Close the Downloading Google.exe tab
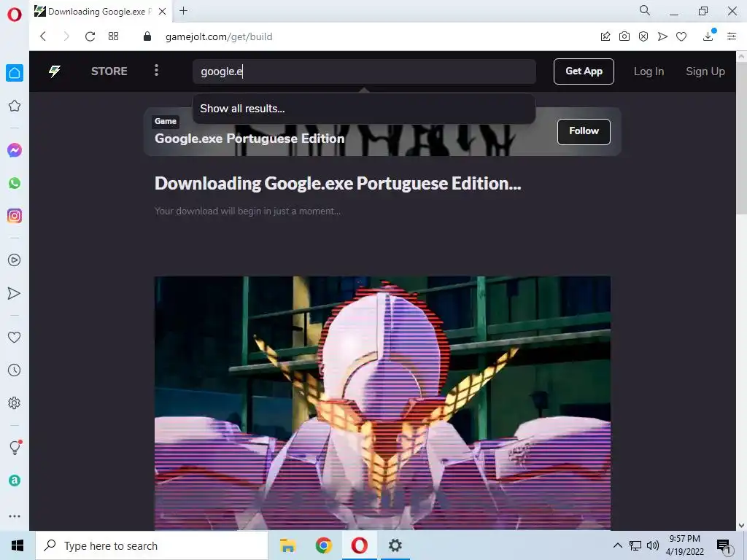This screenshot has width=747, height=560. (x=163, y=12)
